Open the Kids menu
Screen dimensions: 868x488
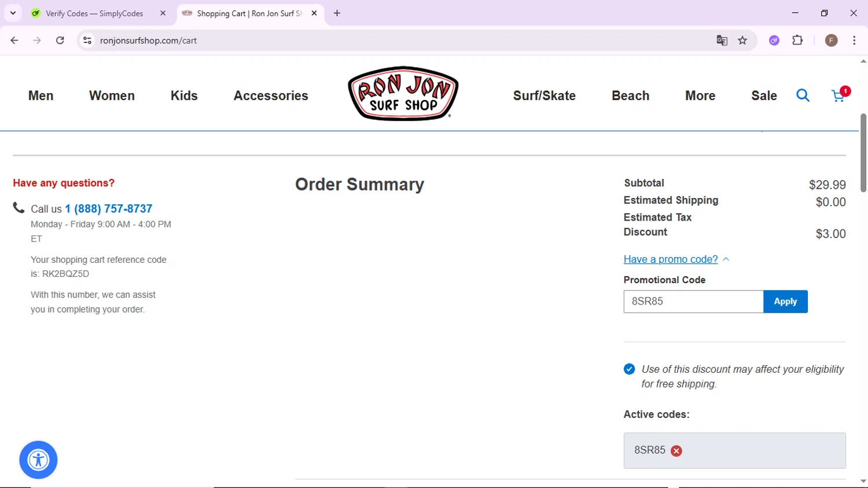(x=184, y=96)
